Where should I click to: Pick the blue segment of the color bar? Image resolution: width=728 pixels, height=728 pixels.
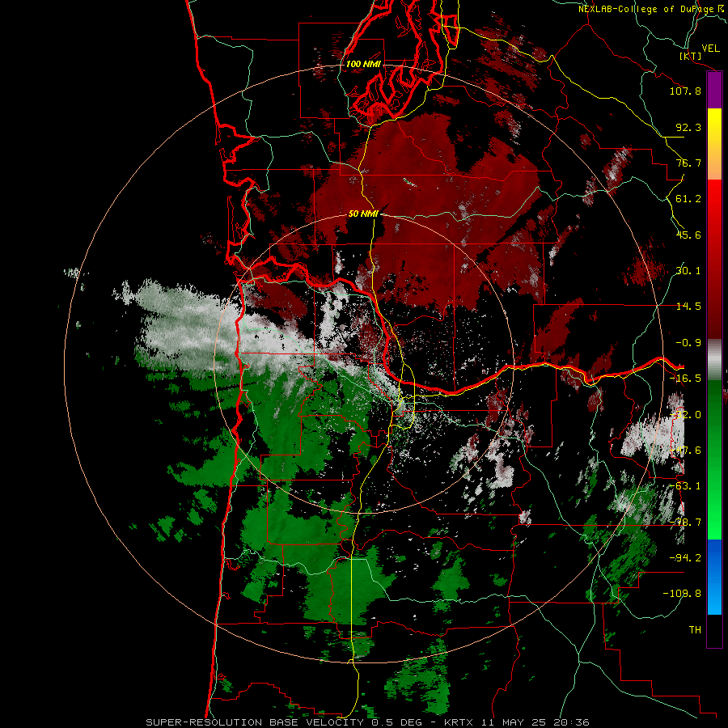[x=714, y=577]
